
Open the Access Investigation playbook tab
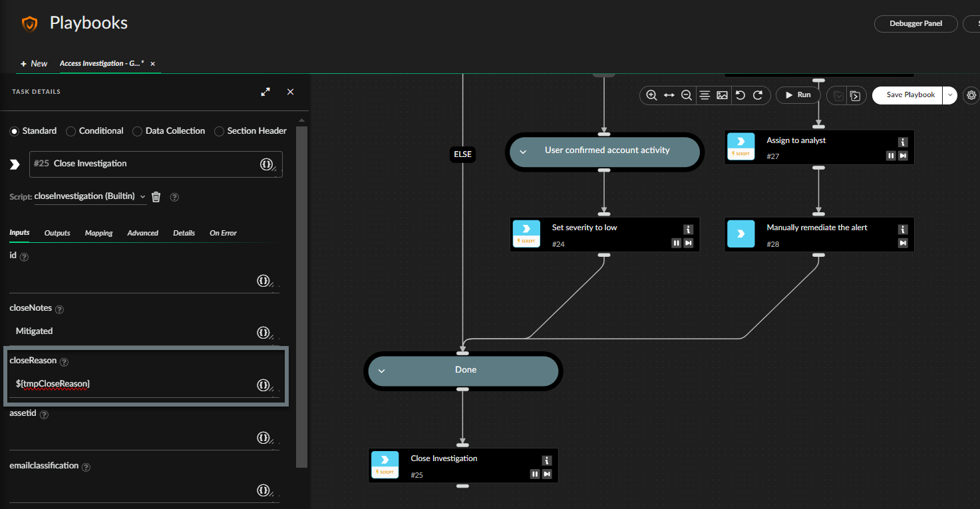coord(102,63)
